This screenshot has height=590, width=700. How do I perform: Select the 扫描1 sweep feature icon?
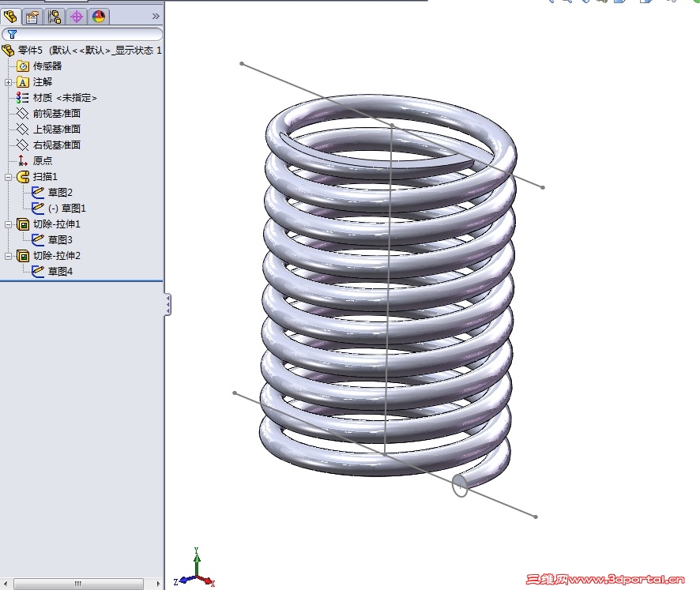(x=23, y=177)
